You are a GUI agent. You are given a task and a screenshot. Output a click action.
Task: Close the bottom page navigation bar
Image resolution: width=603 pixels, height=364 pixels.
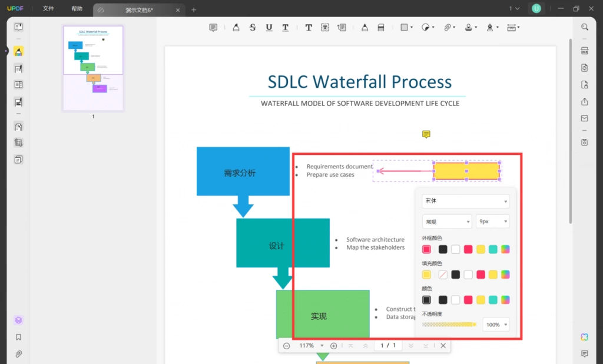(x=443, y=346)
